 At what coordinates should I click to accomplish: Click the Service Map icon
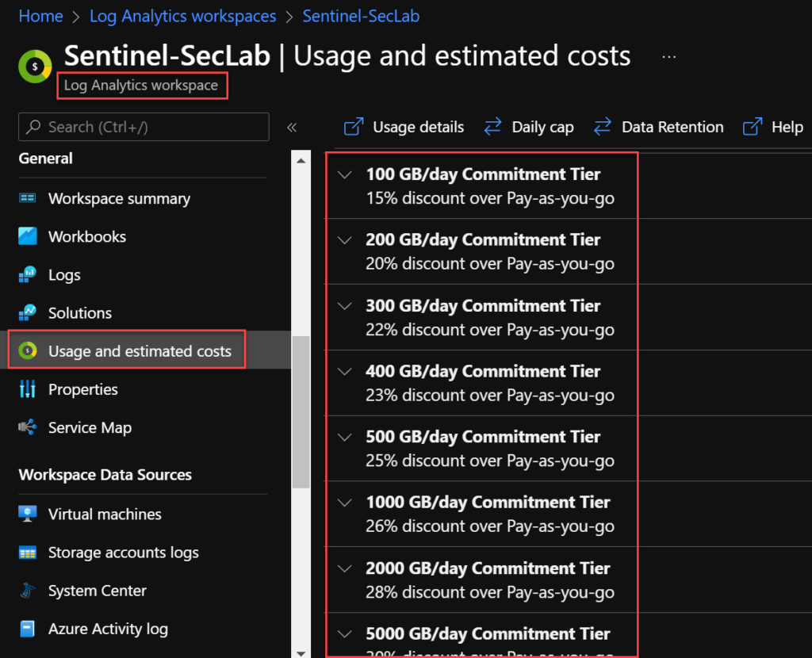[x=28, y=427]
